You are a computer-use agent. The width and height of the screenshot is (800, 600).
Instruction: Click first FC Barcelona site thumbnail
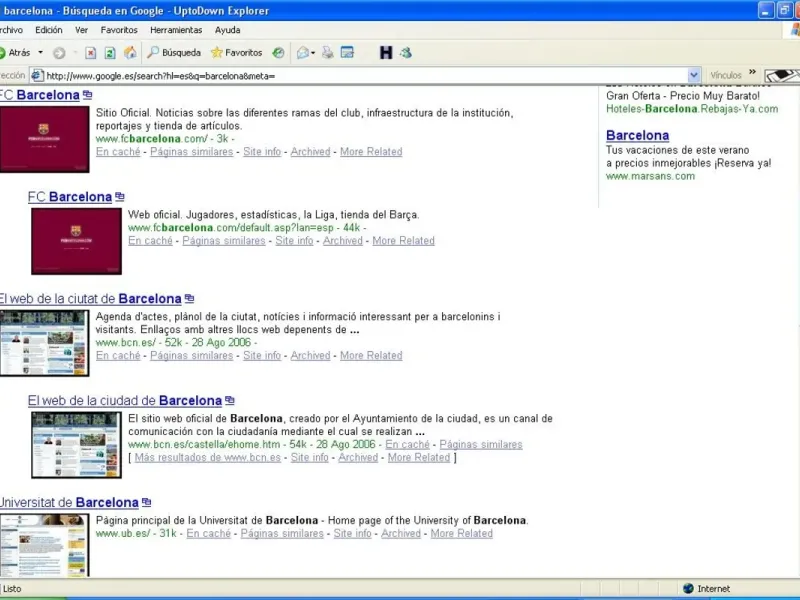(x=44, y=139)
